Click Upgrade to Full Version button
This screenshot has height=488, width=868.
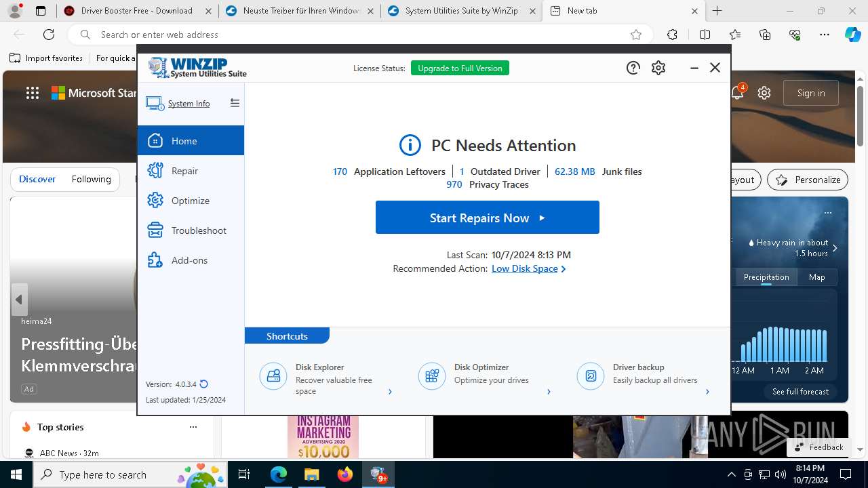coord(460,68)
